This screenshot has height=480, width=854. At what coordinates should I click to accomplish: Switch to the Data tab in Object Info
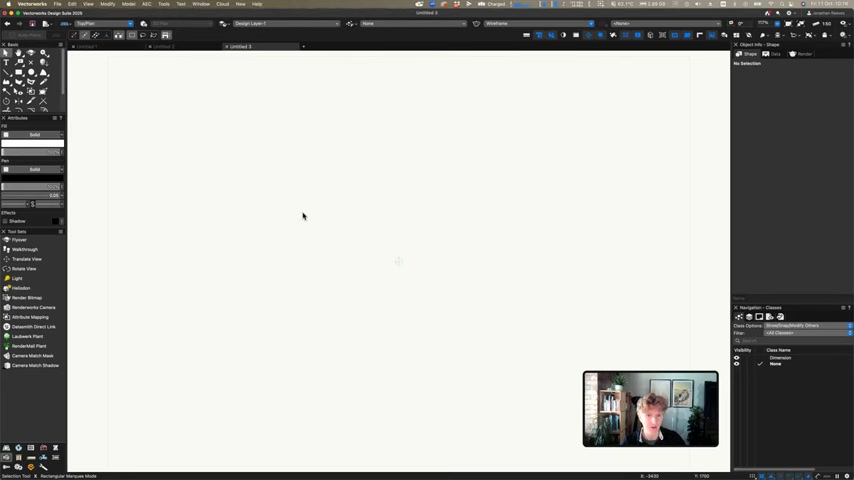click(772, 54)
